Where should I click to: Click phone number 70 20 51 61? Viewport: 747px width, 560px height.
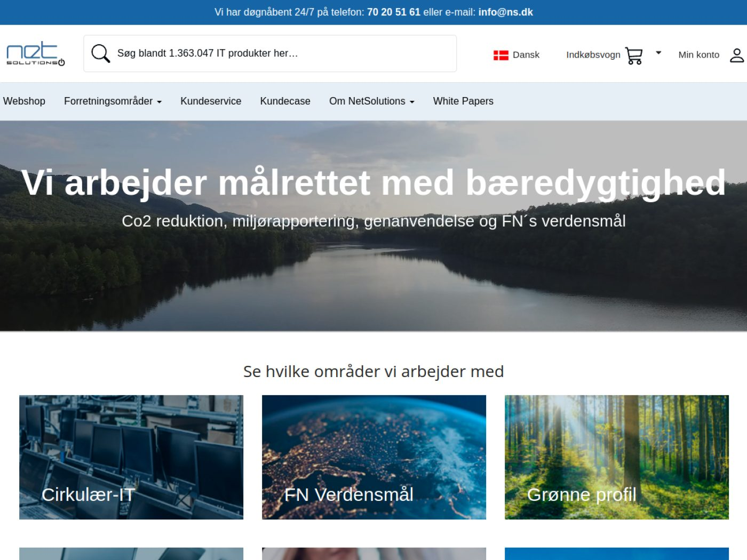pyautogui.click(x=394, y=12)
